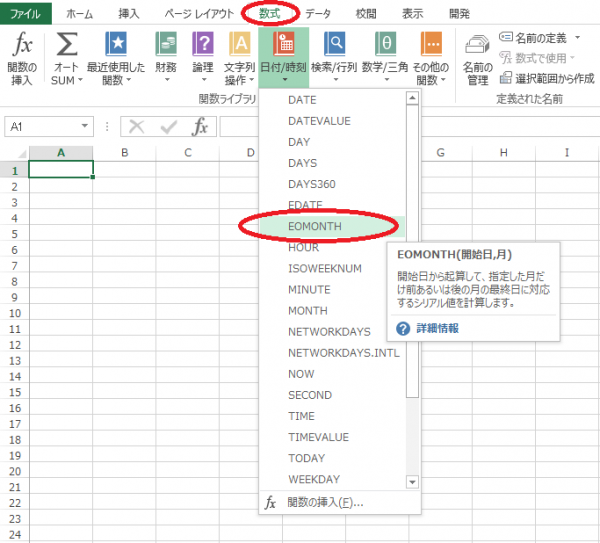The width and height of the screenshot is (600, 543).
Task: Click the 日付/時刻 calendar icon
Action: click(x=283, y=44)
